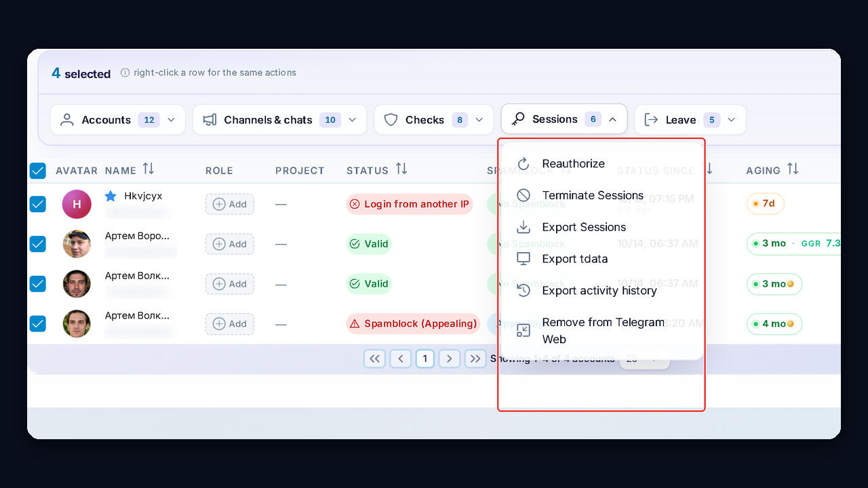Sort by Name using arrows icon
This screenshot has width=868, height=488.
149,169
